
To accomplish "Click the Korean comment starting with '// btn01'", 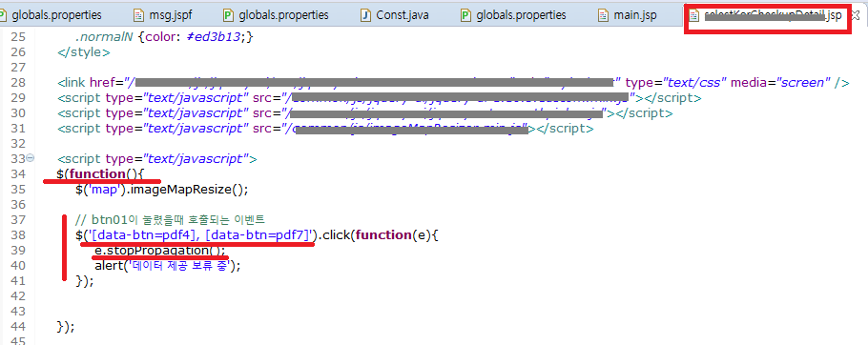I will pos(171,220).
